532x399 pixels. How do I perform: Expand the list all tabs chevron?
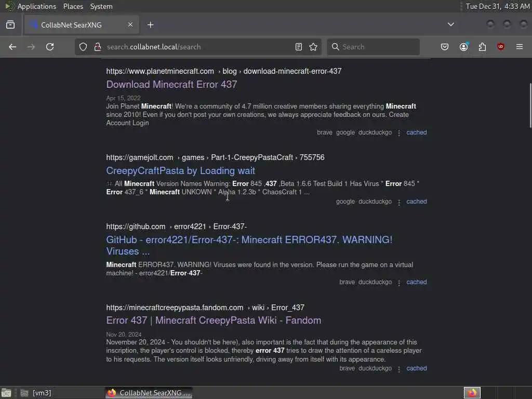(x=451, y=24)
